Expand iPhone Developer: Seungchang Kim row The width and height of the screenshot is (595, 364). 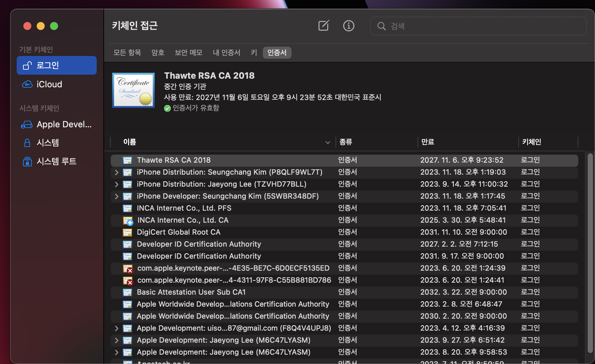tap(116, 196)
